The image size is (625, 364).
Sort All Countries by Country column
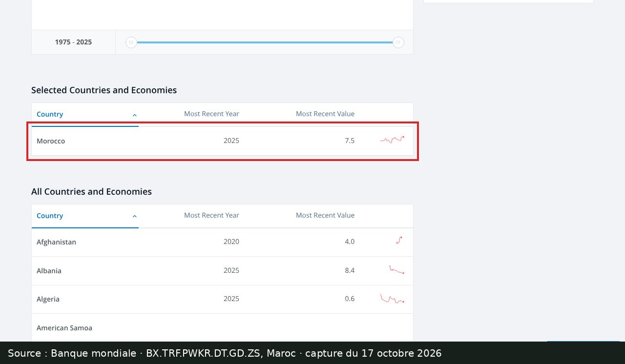point(50,216)
